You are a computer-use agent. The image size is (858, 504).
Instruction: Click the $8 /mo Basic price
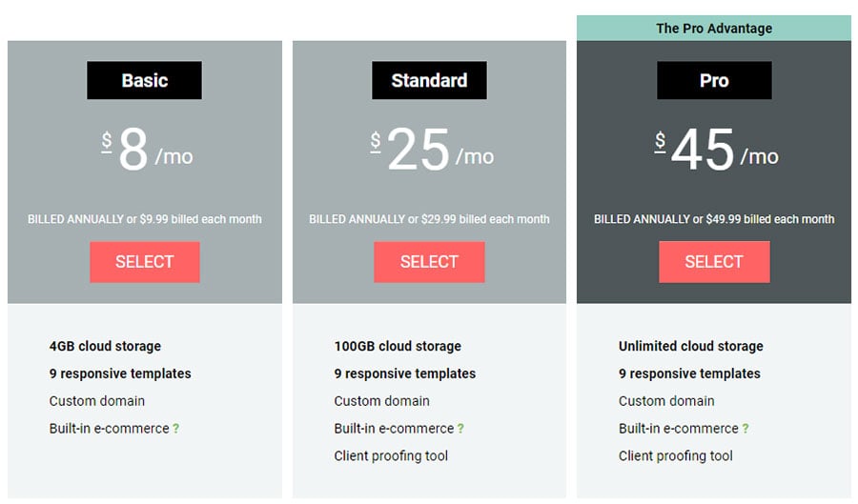(147, 151)
